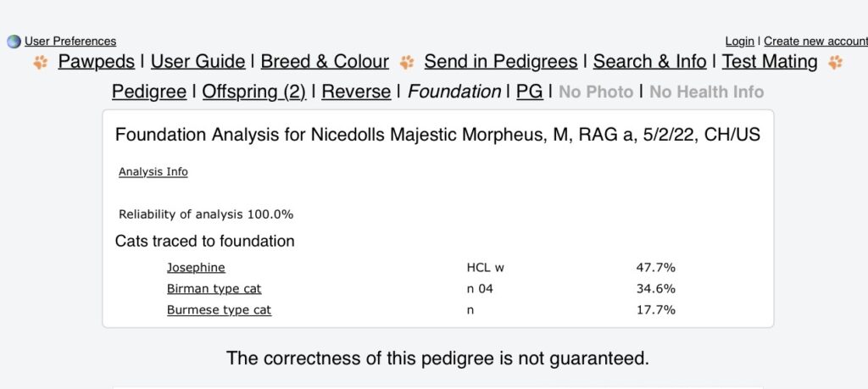Click the paw icon before Send in Pedigrees
Screen dimensions: 868x389
pyautogui.click(x=407, y=62)
